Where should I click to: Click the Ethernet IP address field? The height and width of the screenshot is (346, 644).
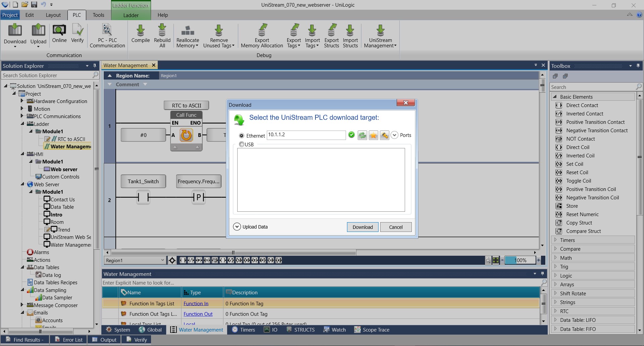coord(306,135)
